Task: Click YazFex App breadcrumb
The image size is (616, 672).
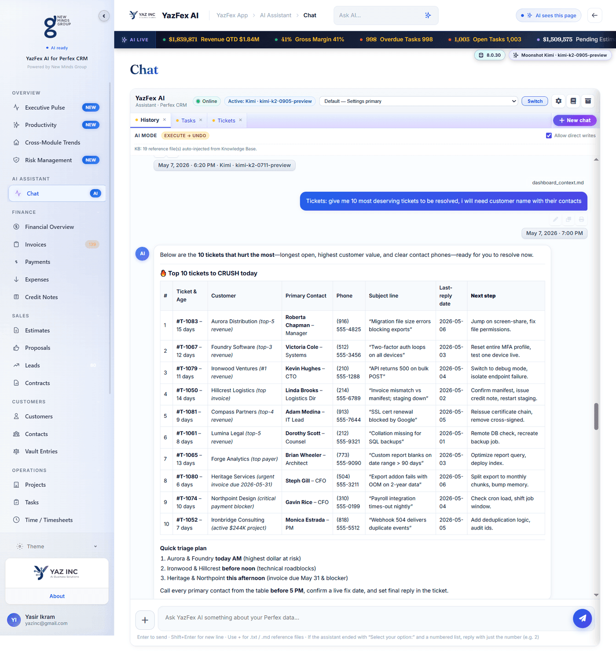Action: [232, 15]
